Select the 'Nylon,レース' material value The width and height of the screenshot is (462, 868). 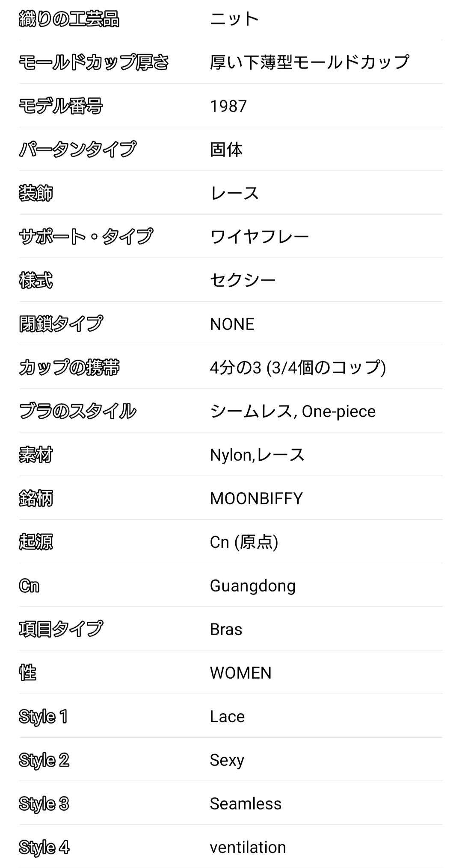[x=257, y=455]
